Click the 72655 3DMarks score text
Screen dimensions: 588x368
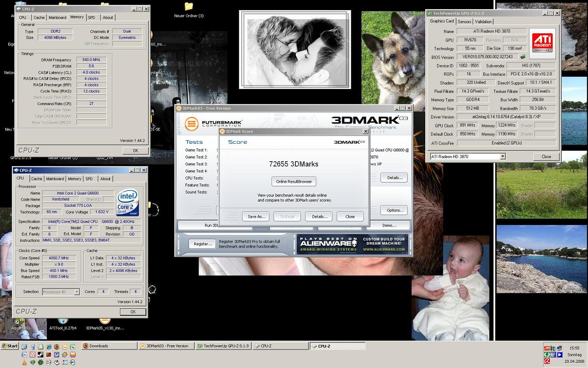point(294,164)
